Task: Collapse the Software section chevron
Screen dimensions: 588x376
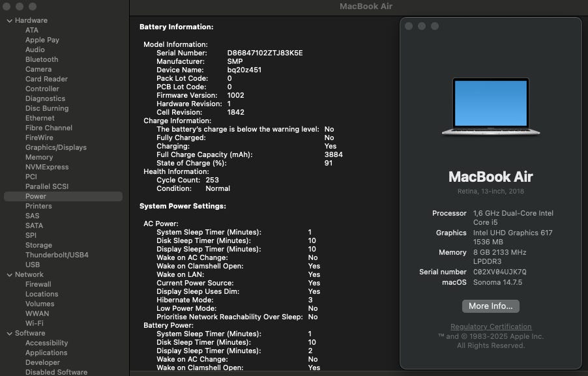Action: [x=9, y=333]
